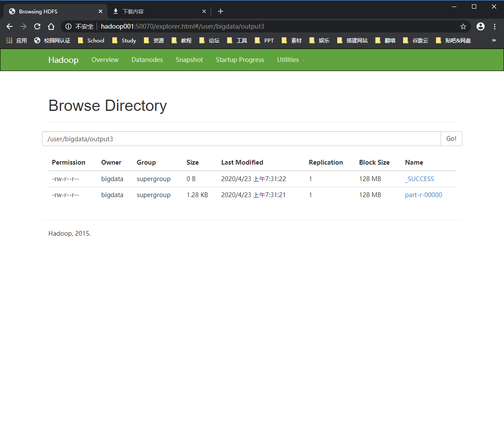Screen dimensions: 504x448
Task: Open the 贴吧&网盘 bookmark folder
Action: tap(454, 40)
